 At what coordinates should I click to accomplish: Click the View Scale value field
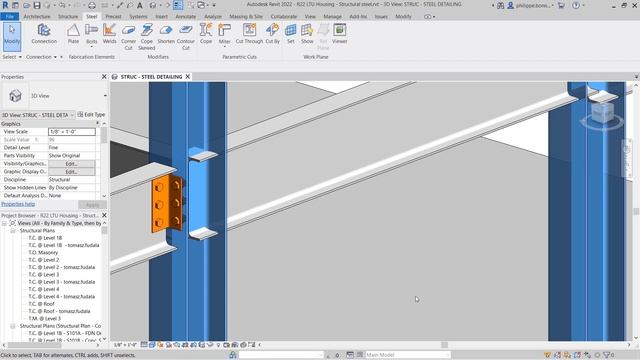tap(72, 132)
